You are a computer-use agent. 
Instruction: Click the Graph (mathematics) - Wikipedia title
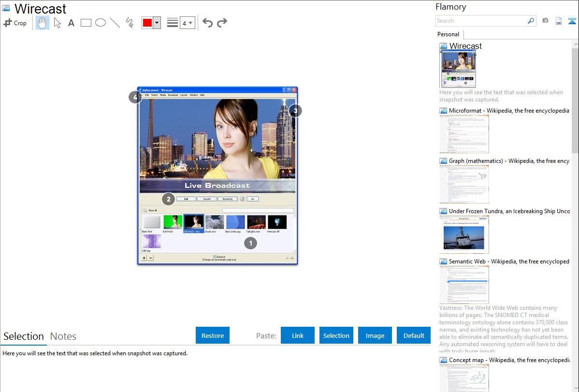tap(509, 161)
